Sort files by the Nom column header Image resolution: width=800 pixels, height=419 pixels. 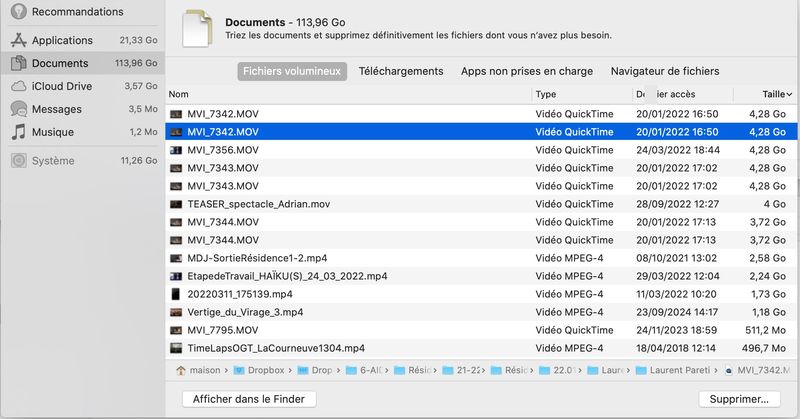tap(180, 94)
